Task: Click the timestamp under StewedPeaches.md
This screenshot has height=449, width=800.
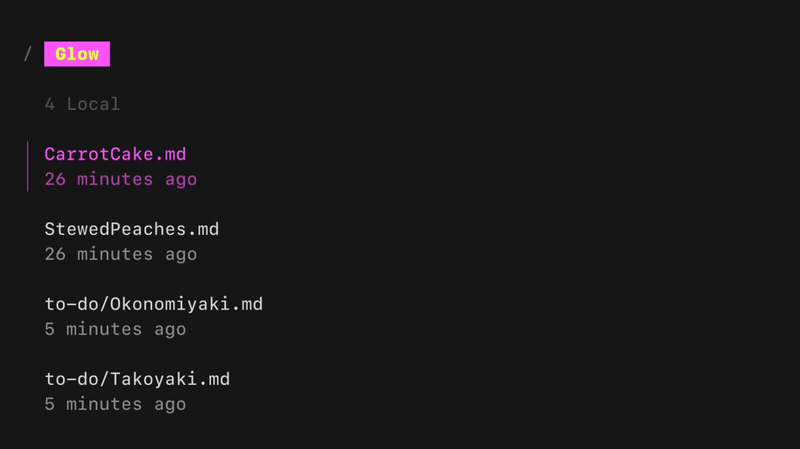Action: click(x=120, y=255)
